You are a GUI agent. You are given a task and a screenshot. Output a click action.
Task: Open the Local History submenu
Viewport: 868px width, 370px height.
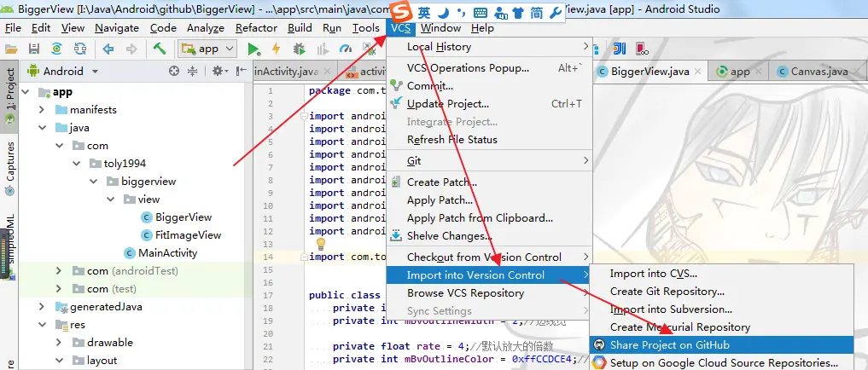coord(489,47)
